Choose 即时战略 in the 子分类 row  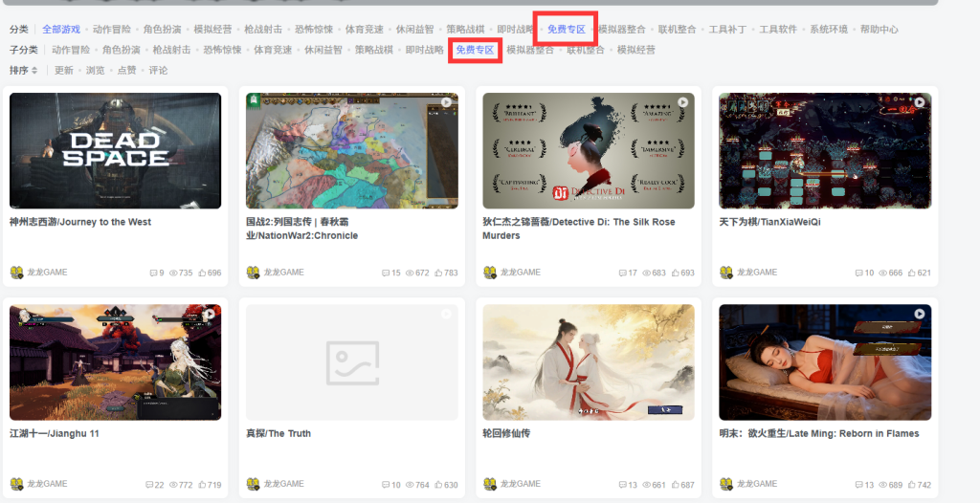424,50
